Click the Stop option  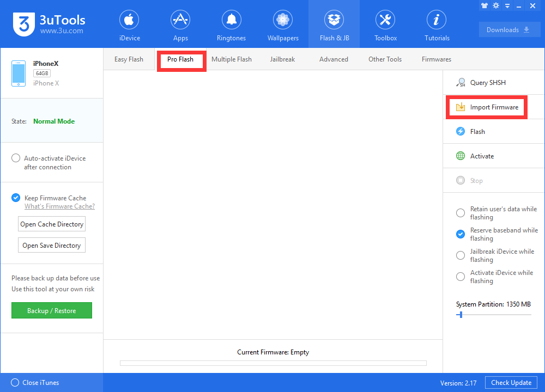coord(494,181)
